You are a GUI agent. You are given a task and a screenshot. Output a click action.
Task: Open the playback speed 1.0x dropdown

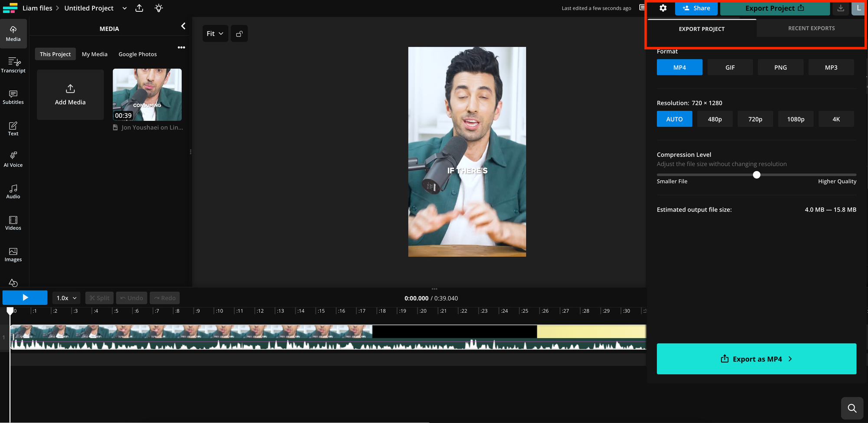point(66,297)
